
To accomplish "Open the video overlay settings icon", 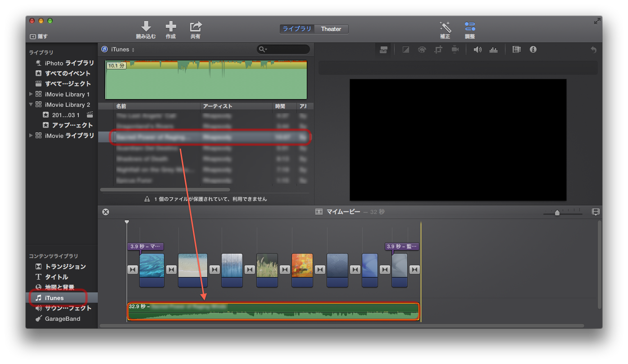I will point(383,50).
